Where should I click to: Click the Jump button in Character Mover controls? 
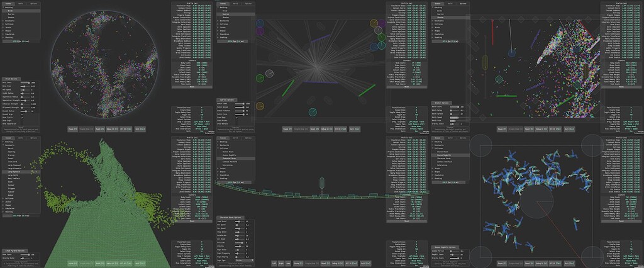tap(288, 263)
